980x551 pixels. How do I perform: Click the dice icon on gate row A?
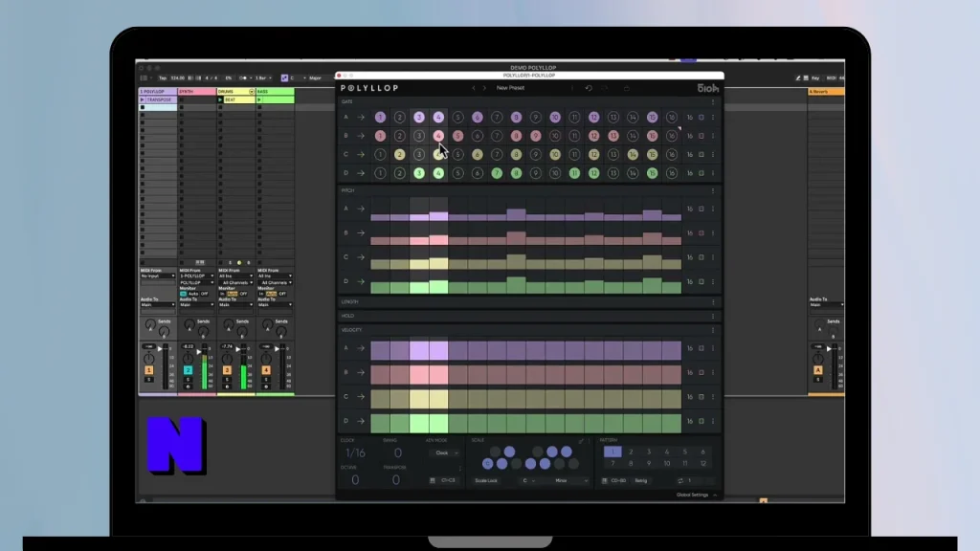[702, 117]
